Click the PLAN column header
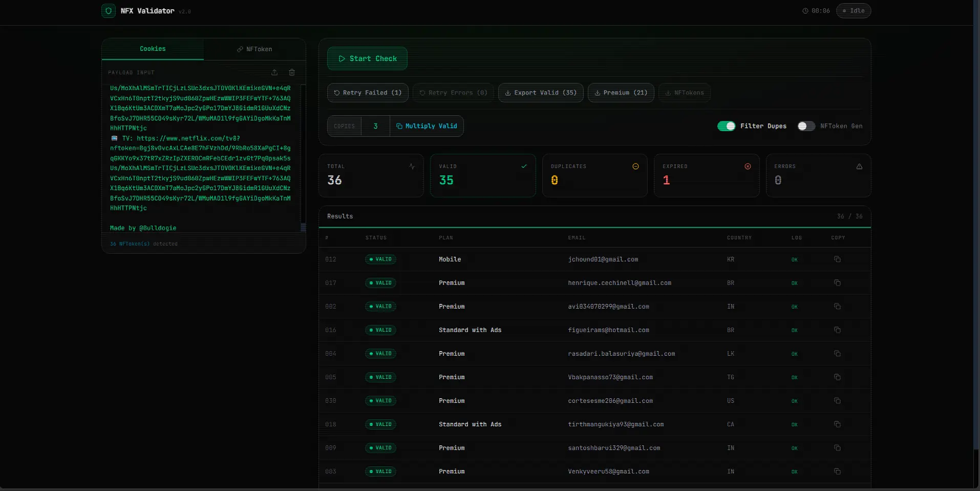The image size is (980, 491). pyautogui.click(x=446, y=238)
